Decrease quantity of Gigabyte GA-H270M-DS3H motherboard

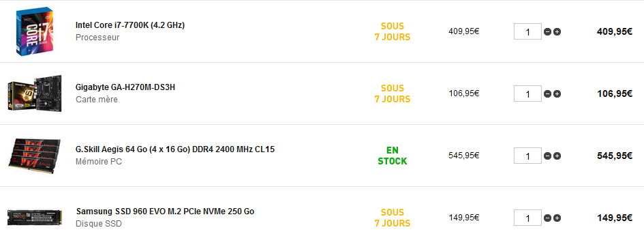(x=547, y=93)
